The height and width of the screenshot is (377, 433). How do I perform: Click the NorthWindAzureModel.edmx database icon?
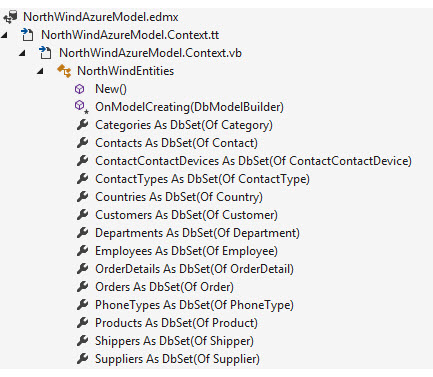(10, 17)
